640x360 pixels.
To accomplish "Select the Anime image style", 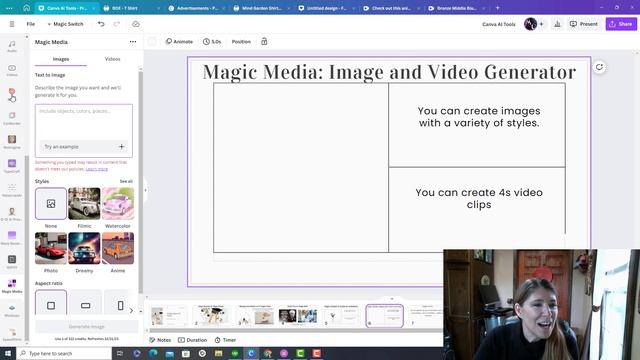I will [118, 248].
